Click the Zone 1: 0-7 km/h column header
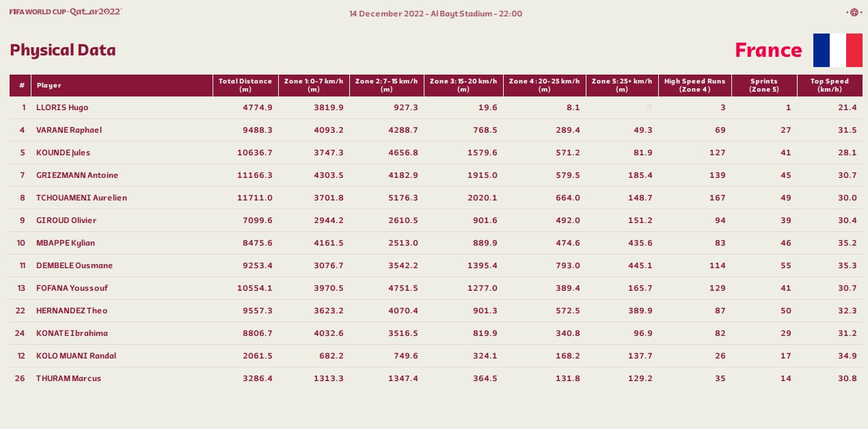868x429 pixels. tap(314, 86)
